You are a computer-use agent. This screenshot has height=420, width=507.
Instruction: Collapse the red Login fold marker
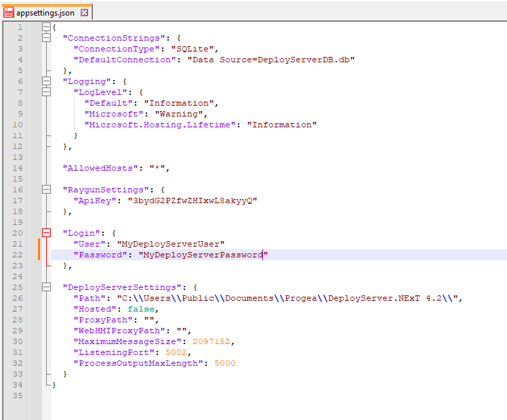click(x=47, y=233)
